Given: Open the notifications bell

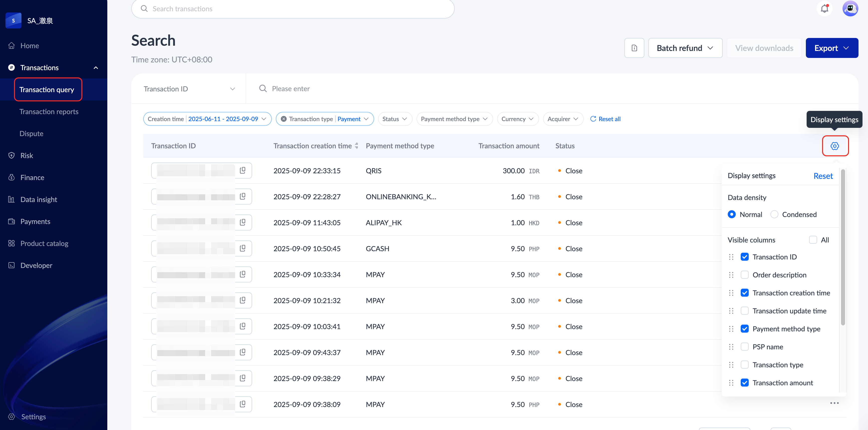Looking at the screenshot, I should tap(824, 9).
